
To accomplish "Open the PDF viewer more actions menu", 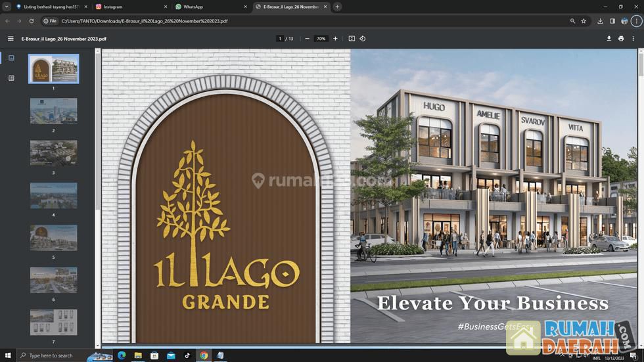I will tap(633, 39).
